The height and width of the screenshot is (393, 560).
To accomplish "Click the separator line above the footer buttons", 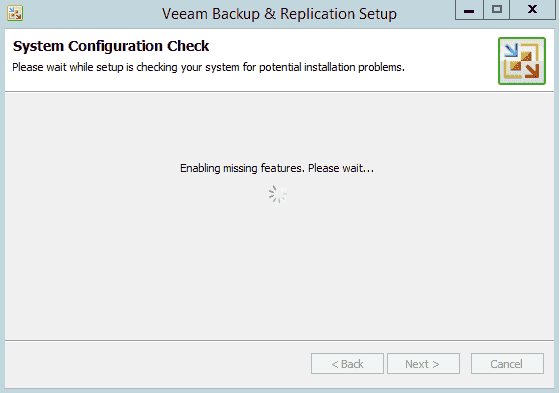I will point(279,340).
